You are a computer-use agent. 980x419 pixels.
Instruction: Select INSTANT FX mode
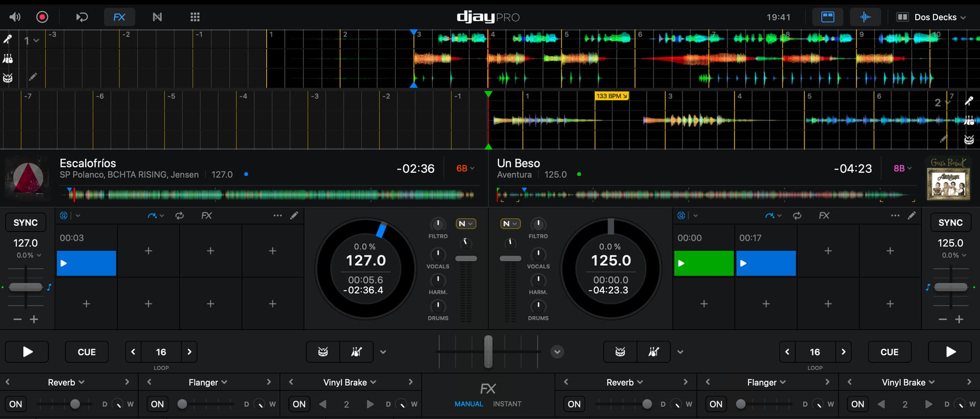pos(507,404)
